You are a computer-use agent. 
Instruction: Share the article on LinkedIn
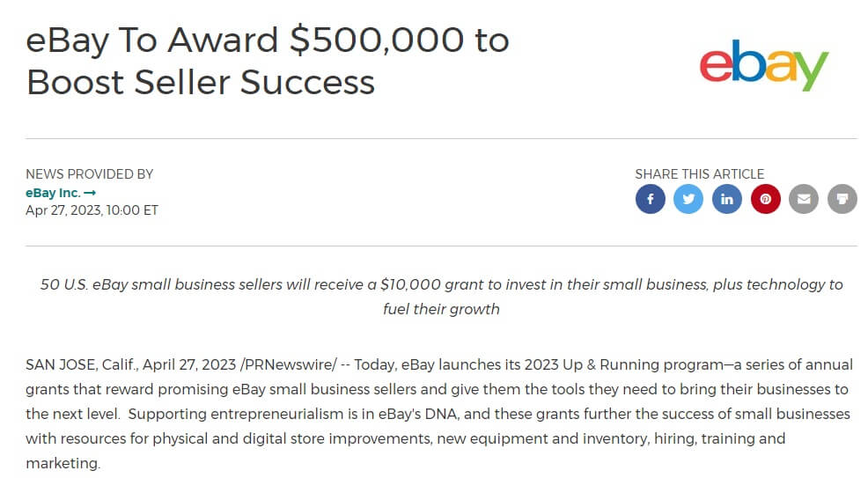[727, 199]
